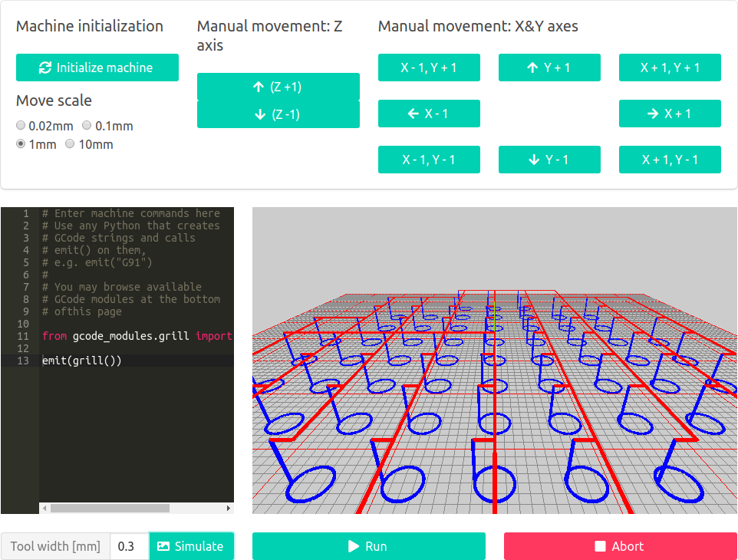Select the 10mm move scale
This screenshot has width=738, height=560.
[70, 143]
